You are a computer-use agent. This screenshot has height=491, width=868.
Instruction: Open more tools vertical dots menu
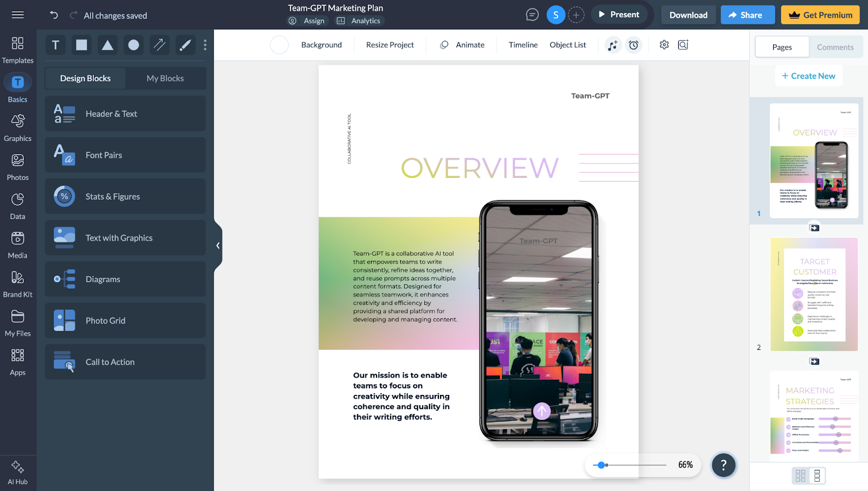click(x=205, y=45)
